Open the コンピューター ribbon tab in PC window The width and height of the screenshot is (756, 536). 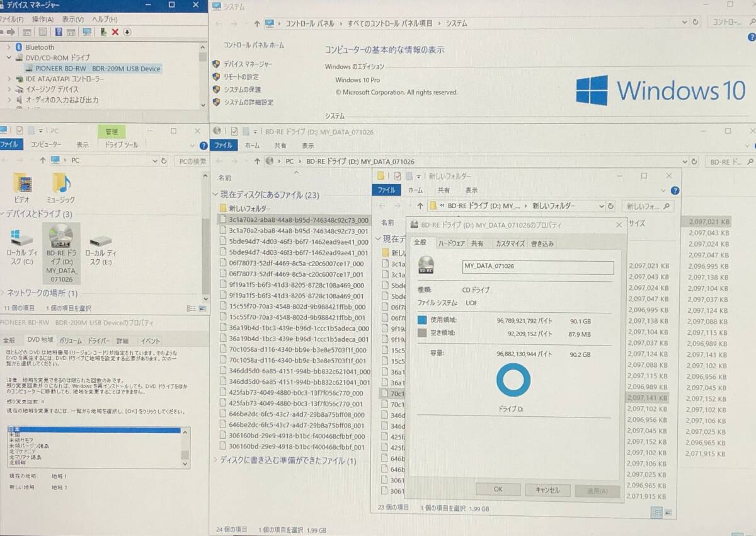tap(46, 145)
